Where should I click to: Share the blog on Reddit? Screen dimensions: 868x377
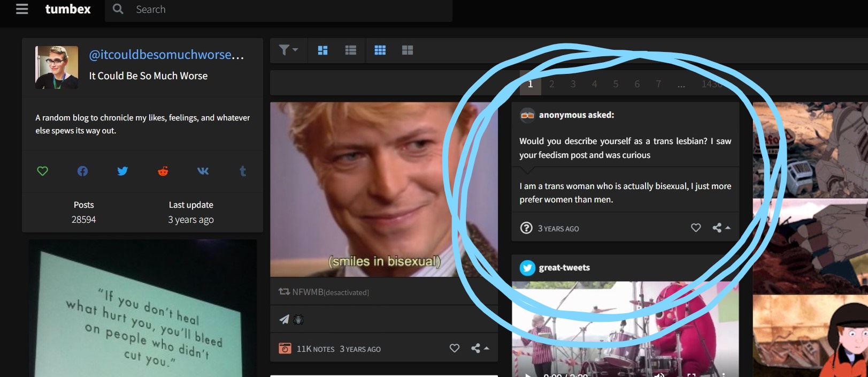click(163, 171)
